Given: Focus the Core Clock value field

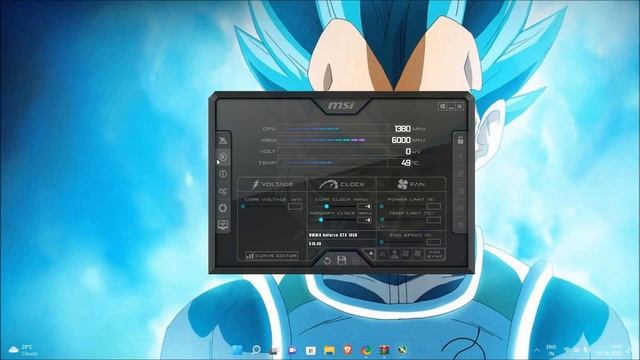Looking at the screenshot, I should [364, 207].
